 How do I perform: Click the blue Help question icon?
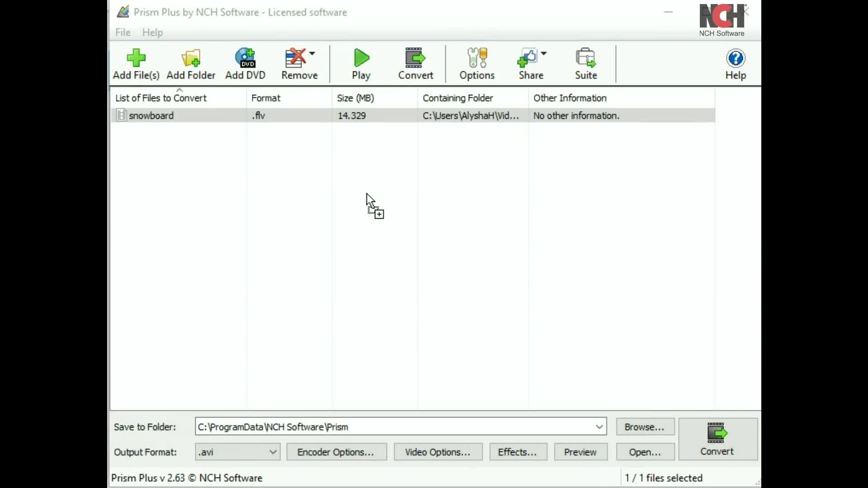[x=736, y=58]
